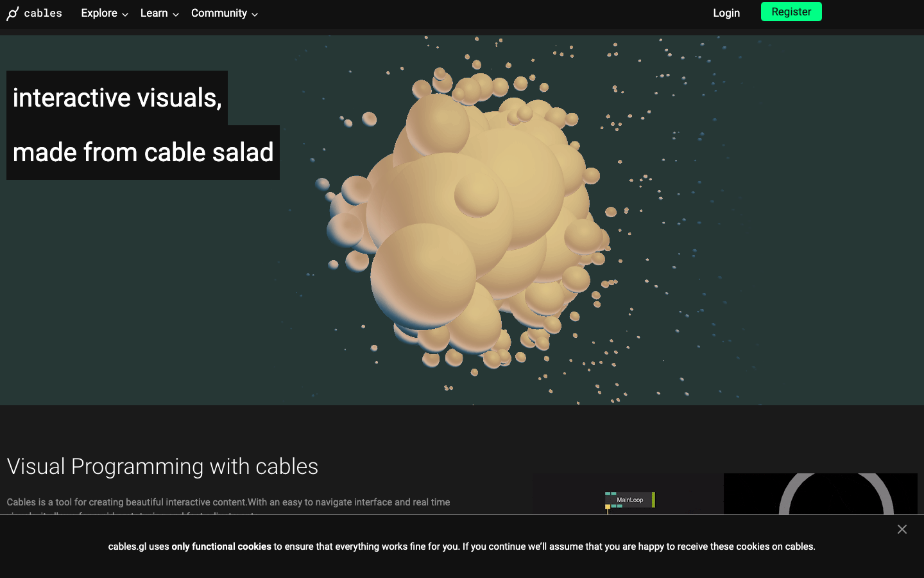Open the Community dropdown
The image size is (924, 578).
tap(225, 13)
